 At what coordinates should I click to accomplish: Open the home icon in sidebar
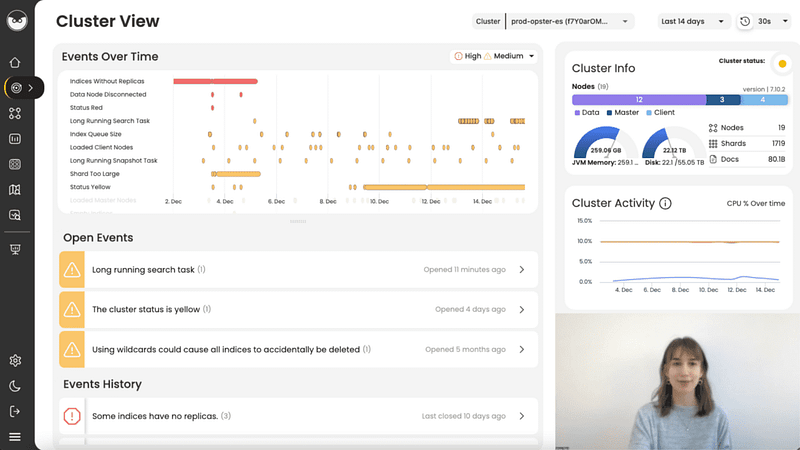(15, 62)
